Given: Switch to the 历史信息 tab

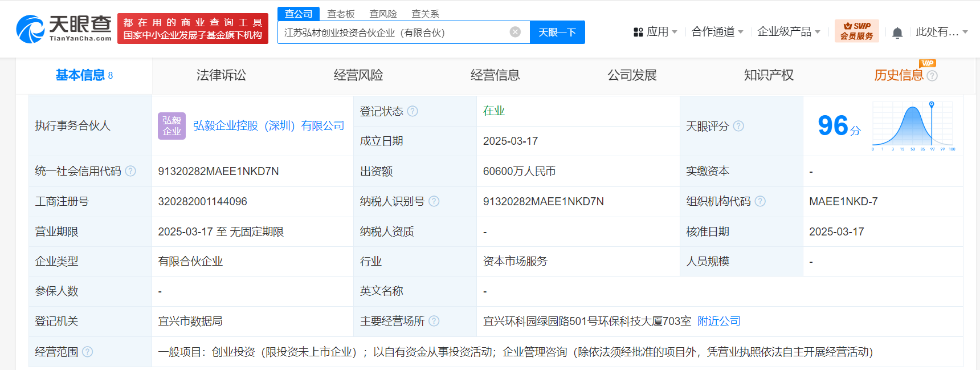Looking at the screenshot, I should tap(899, 75).
